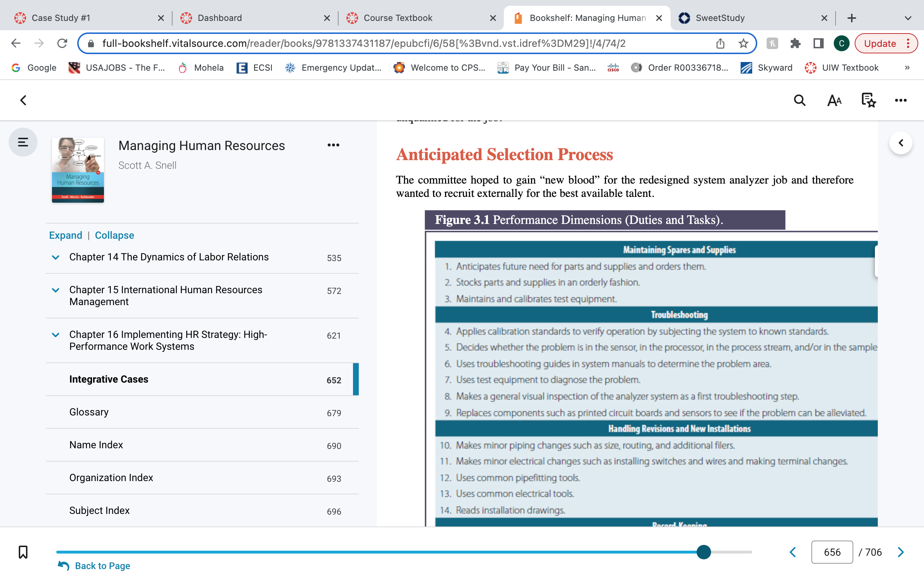Viewport: 924px width, 577px height.
Task: Click the page number input field
Action: click(832, 552)
